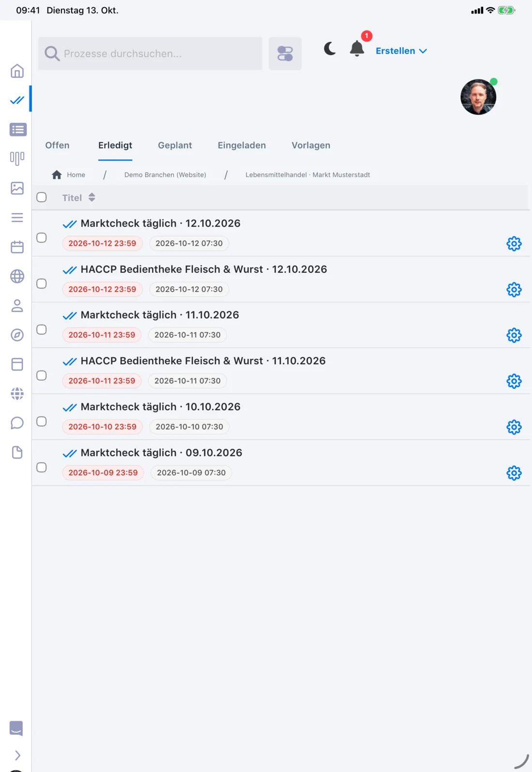Open the inbox icon near sidebar bottom
Image resolution: width=532 pixels, height=772 pixels.
tap(16, 728)
